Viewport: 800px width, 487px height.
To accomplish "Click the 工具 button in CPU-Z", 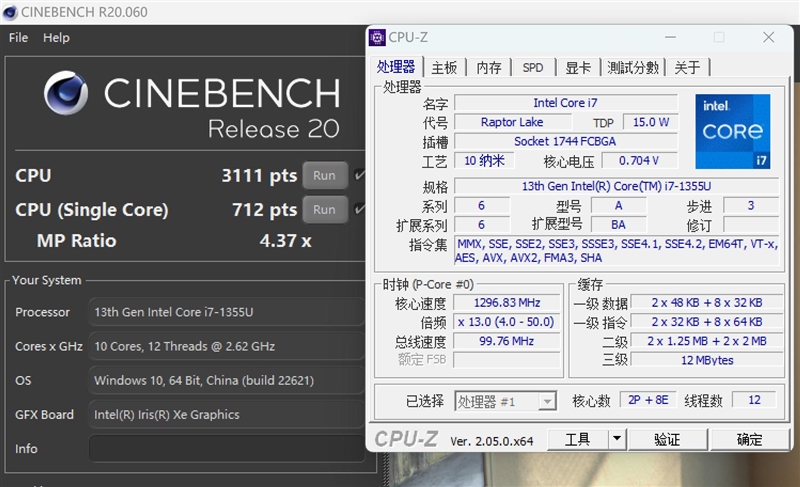I will (578, 439).
